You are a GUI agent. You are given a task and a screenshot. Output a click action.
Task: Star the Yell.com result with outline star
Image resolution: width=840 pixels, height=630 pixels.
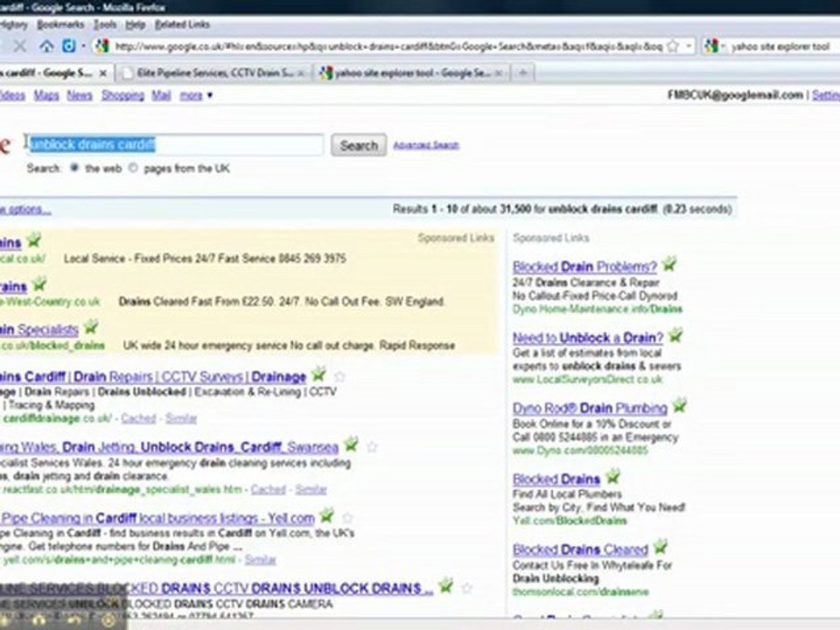(347, 518)
